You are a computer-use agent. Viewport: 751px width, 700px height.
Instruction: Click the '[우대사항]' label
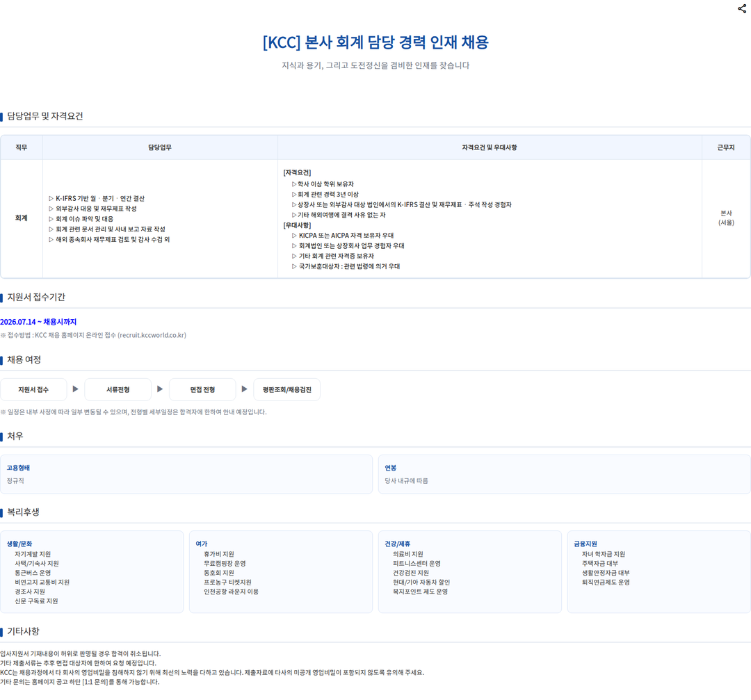pos(297,225)
